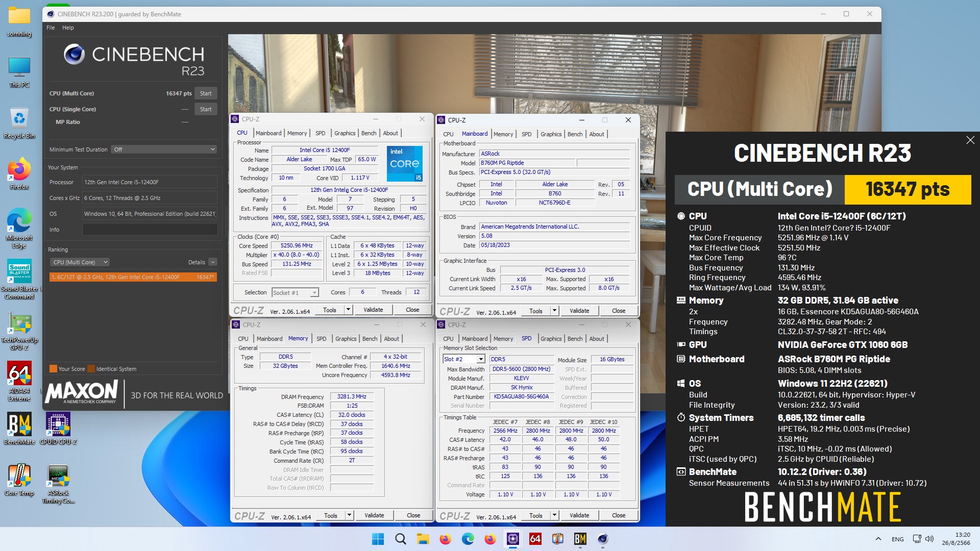Expand Tools arrow in SPD window
The image size is (980, 551).
point(554,515)
